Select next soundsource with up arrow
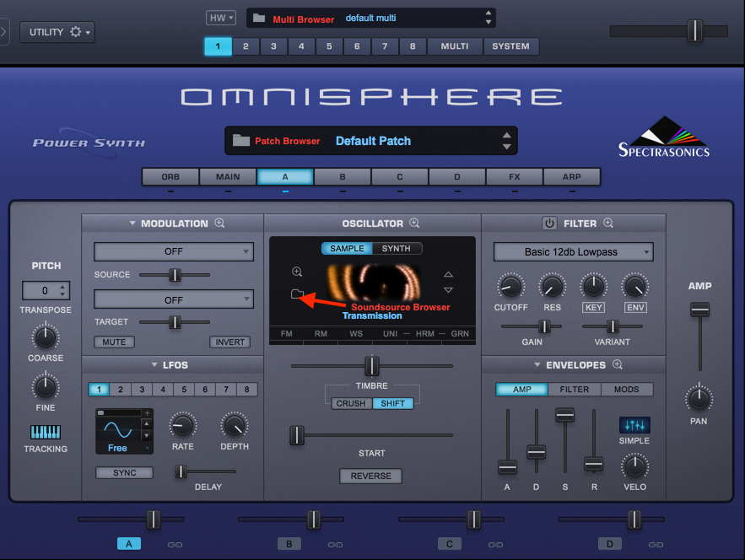Image resolution: width=745 pixels, height=560 pixels. point(448,275)
